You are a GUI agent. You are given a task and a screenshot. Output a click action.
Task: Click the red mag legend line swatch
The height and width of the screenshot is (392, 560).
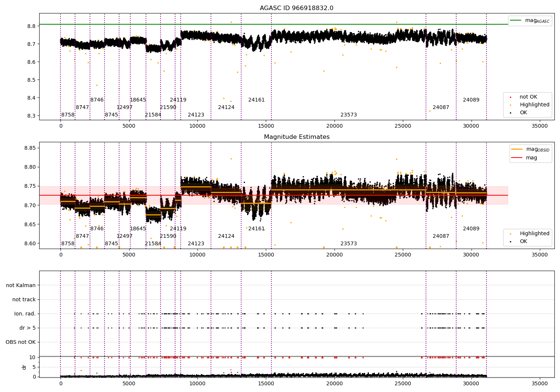pyautogui.click(x=517, y=158)
